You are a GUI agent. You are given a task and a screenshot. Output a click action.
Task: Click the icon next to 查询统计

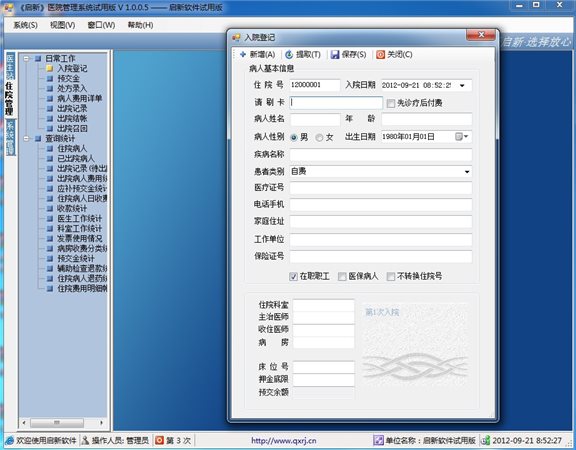(38, 138)
